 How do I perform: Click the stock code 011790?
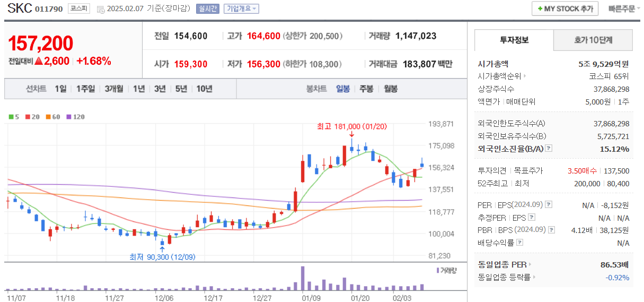pos(49,9)
